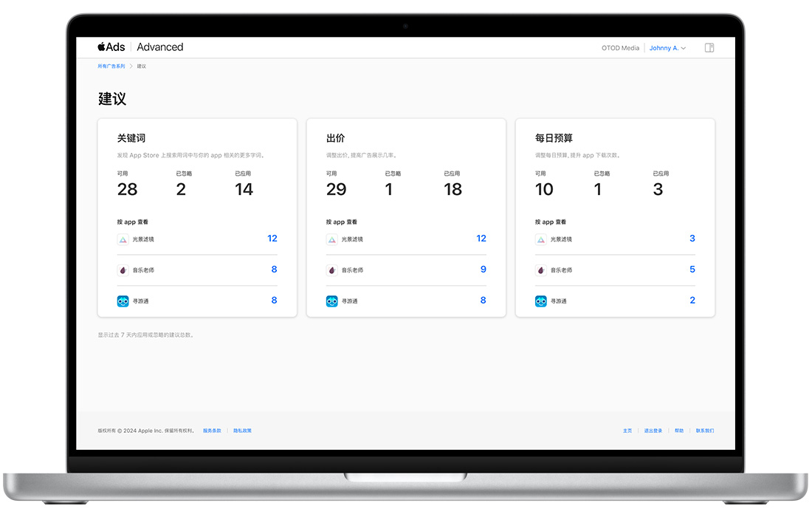Image resolution: width=812 pixels, height=517 pixels.
Task: Open 8 bid suggestions for 寻游通
Action: 484,301
